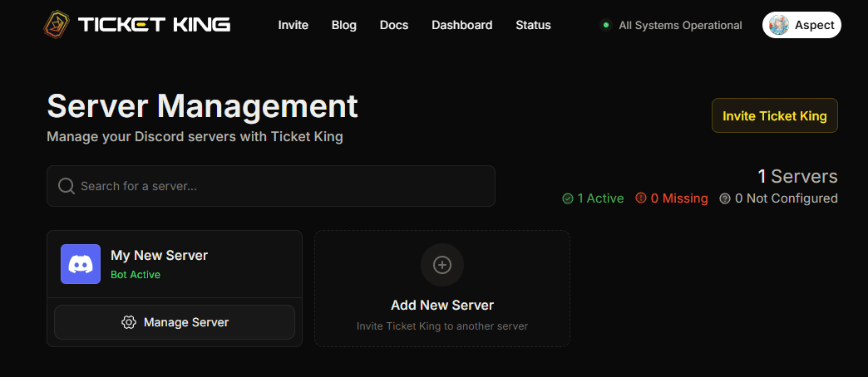Open the Aspect user profile button

click(801, 25)
